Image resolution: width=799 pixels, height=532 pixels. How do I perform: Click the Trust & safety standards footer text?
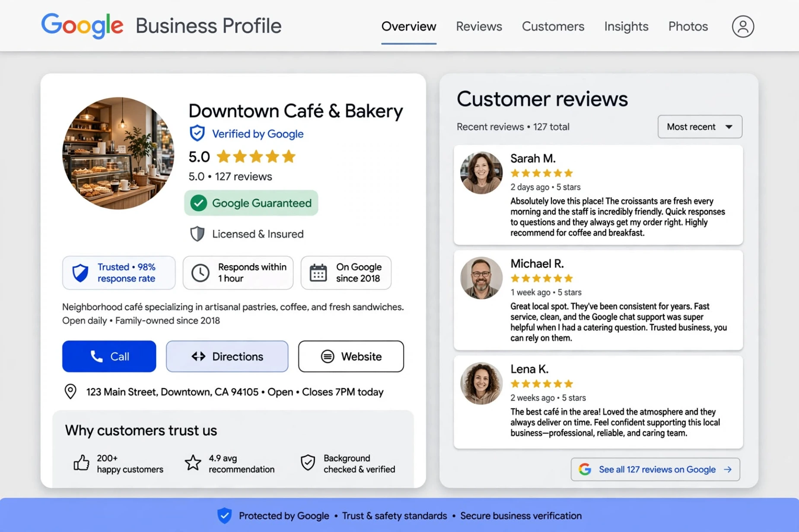point(395,516)
